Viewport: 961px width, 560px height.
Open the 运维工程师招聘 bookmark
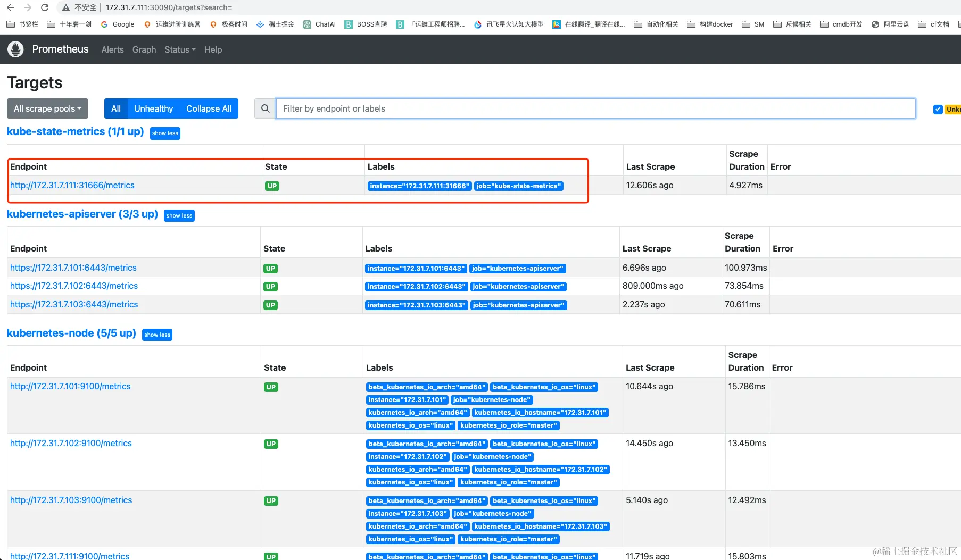430,24
